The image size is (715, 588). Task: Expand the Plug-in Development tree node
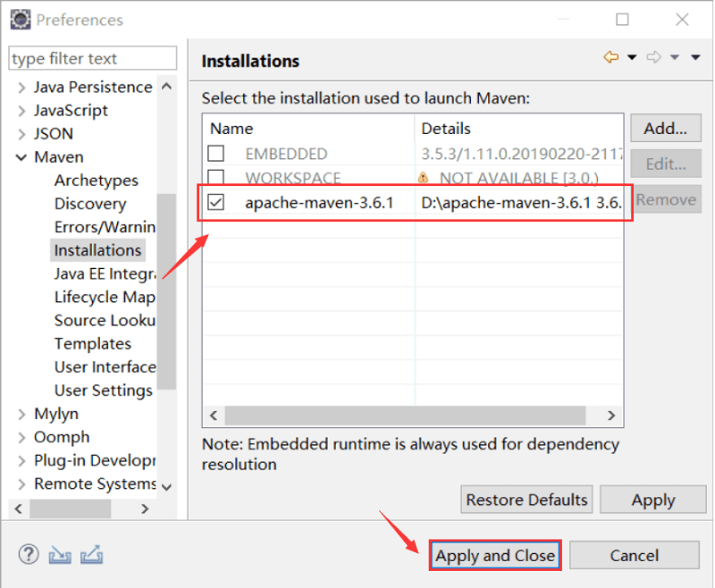coord(21,460)
